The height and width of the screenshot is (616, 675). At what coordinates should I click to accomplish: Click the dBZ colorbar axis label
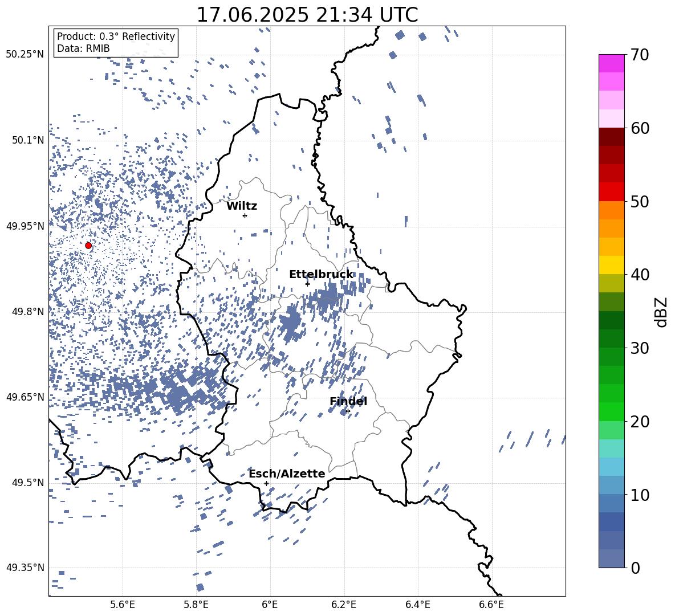(660, 312)
